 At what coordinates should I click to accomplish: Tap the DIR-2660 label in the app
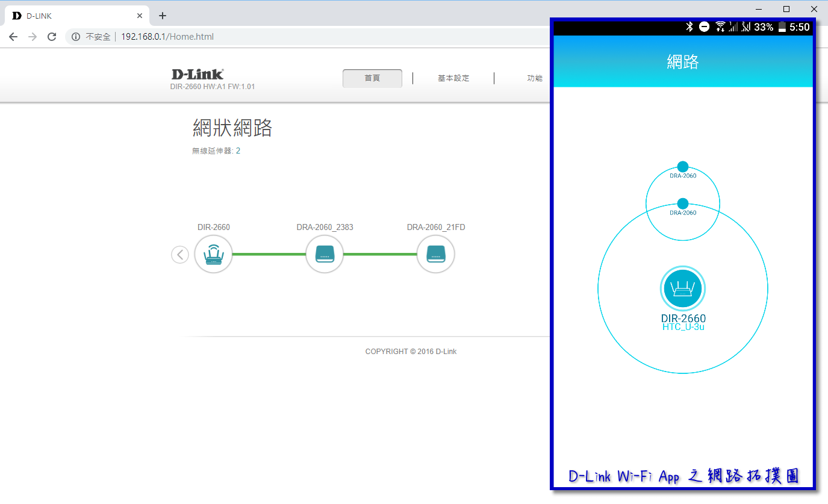(683, 319)
